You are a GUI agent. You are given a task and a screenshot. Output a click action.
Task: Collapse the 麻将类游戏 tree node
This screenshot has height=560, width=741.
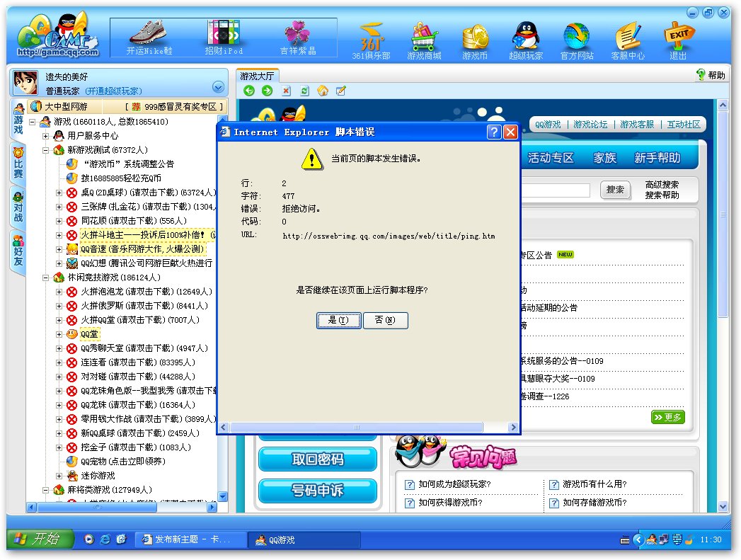point(45,490)
